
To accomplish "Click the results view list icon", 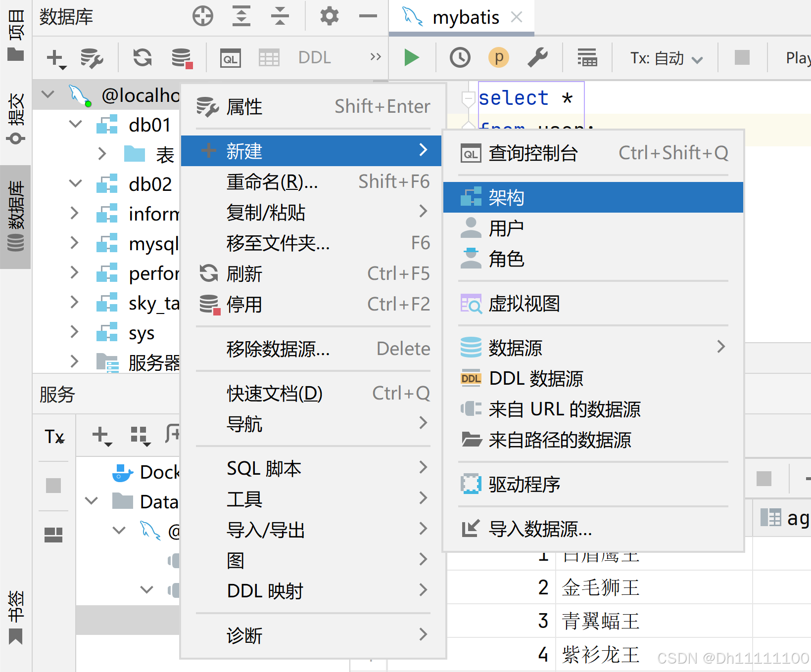I will click(587, 58).
